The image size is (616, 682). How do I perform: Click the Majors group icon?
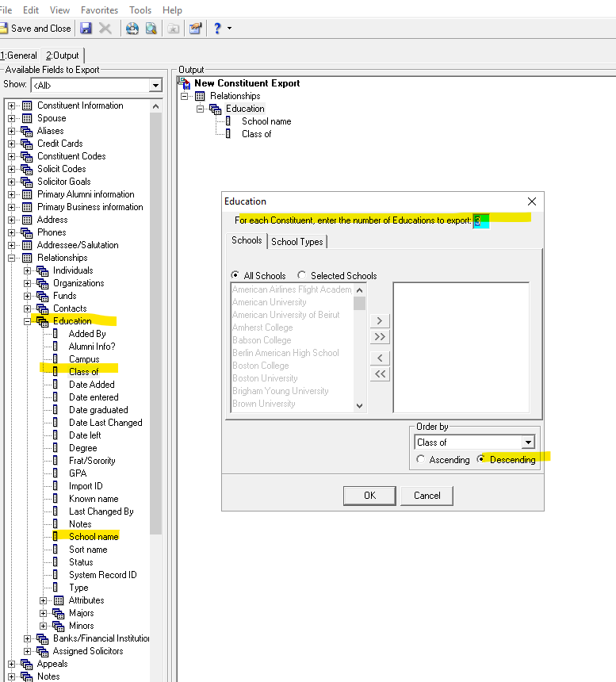(58, 613)
